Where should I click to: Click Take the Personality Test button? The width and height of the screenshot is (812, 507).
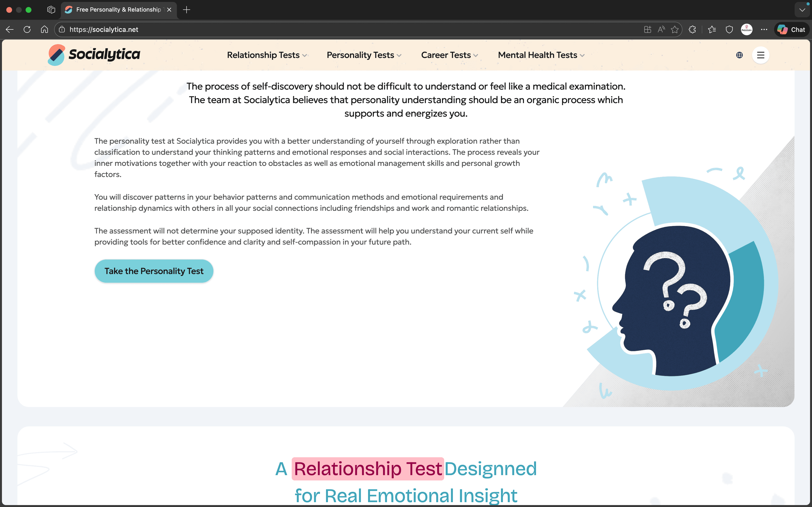click(x=154, y=271)
